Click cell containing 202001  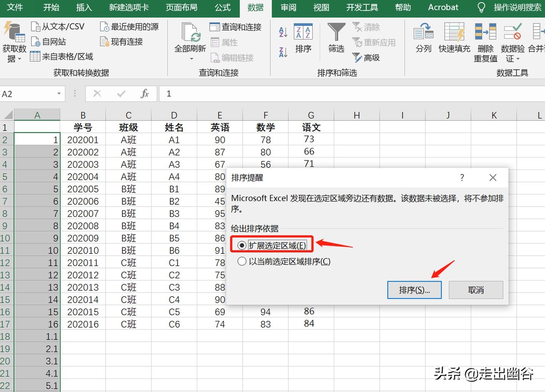tap(83, 140)
